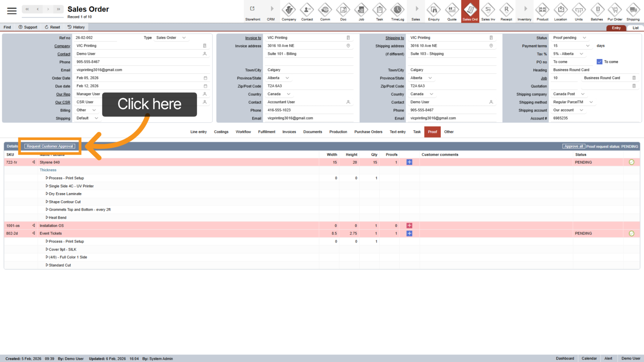The height and width of the screenshot is (362, 644).
Task: Click blue plus icon for Styrene 040
Action: (409, 162)
